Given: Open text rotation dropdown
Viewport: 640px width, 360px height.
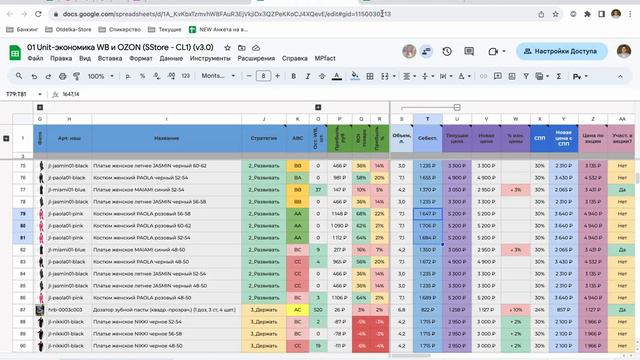Looking at the screenshot, I should pos(464,76).
